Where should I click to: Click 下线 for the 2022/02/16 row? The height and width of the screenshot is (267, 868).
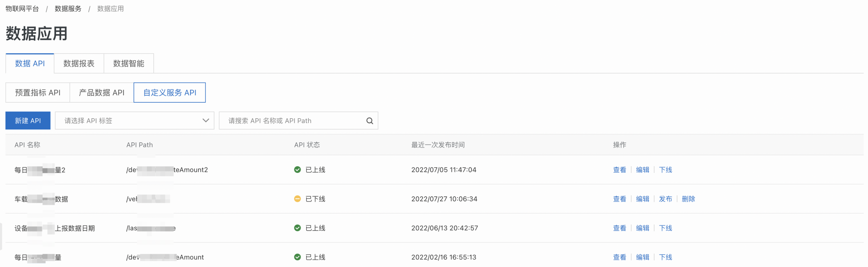[x=665, y=257]
